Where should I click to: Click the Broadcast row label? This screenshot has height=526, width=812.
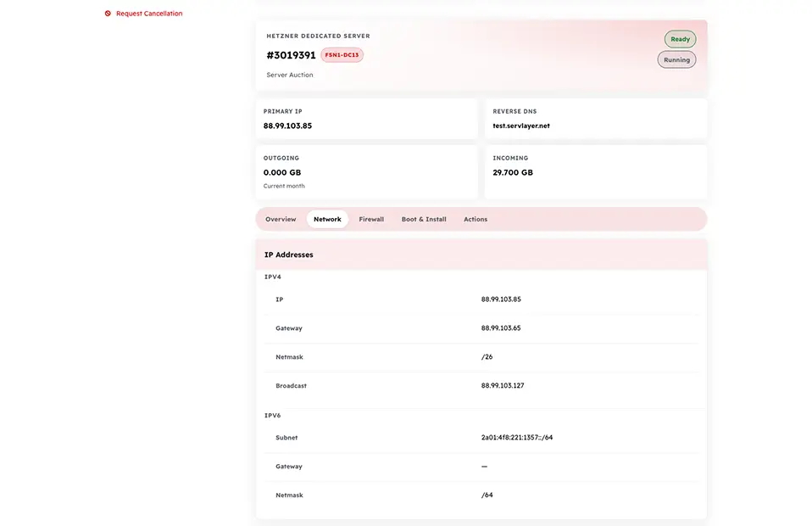[291, 385]
